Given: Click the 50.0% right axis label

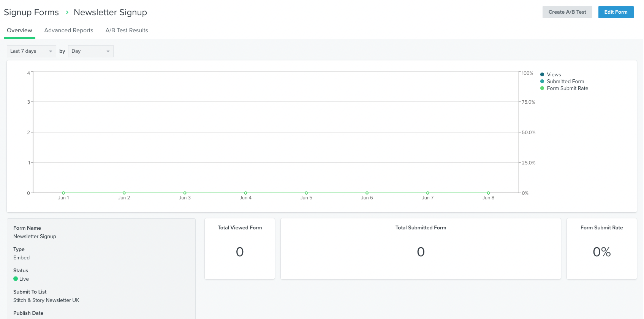Looking at the screenshot, I should coord(528,132).
